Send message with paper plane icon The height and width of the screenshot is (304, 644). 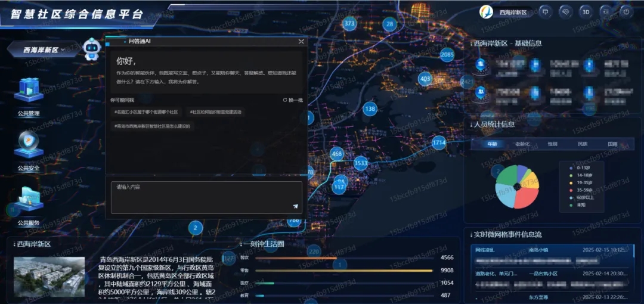click(x=295, y=206)
